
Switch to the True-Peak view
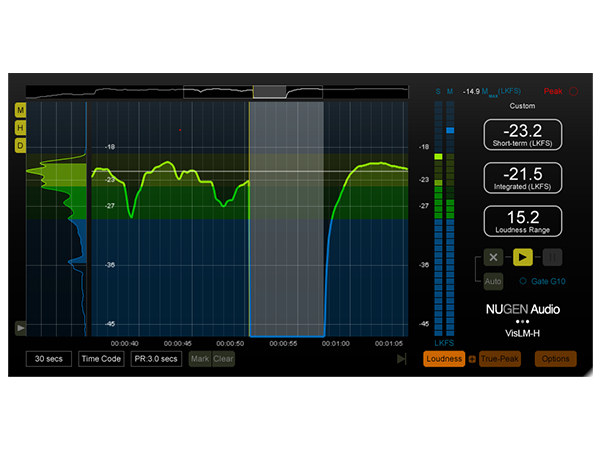[500, 359]
